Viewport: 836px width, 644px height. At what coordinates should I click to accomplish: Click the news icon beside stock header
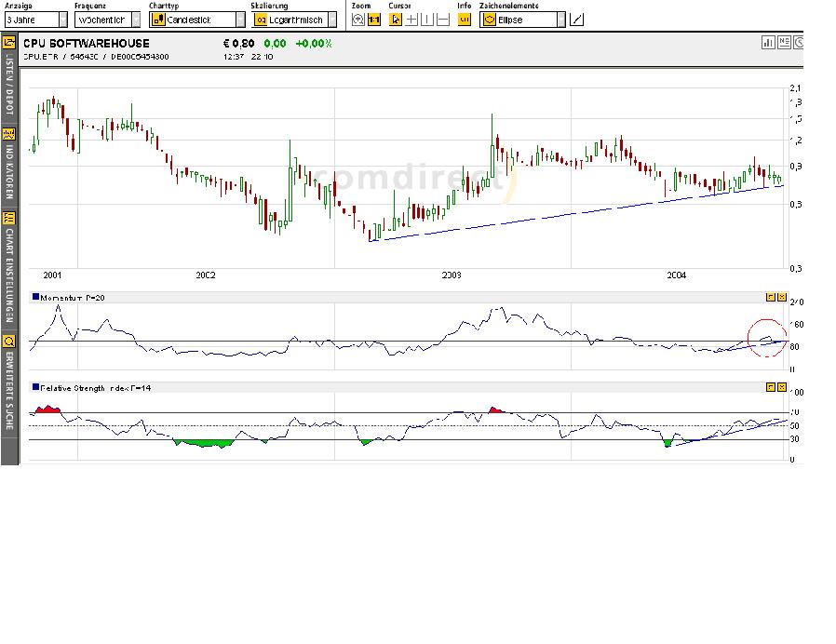pyautogui.click(x=784, y=42)
